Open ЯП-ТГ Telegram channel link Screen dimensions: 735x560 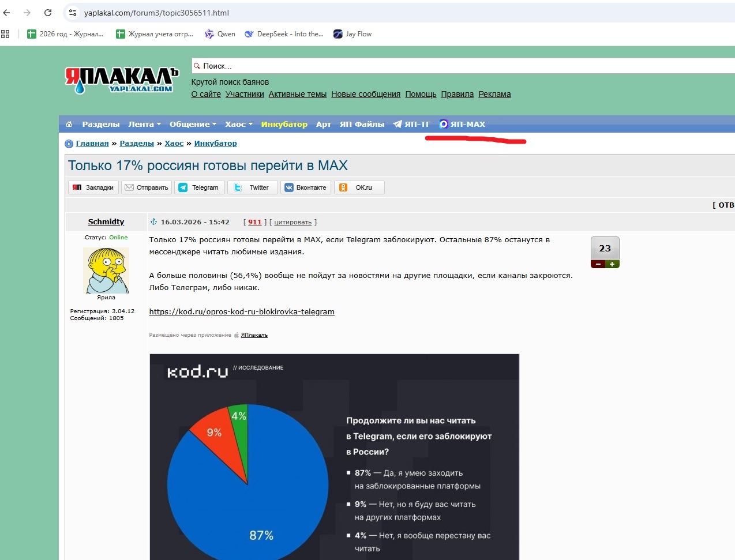[412, 124]
